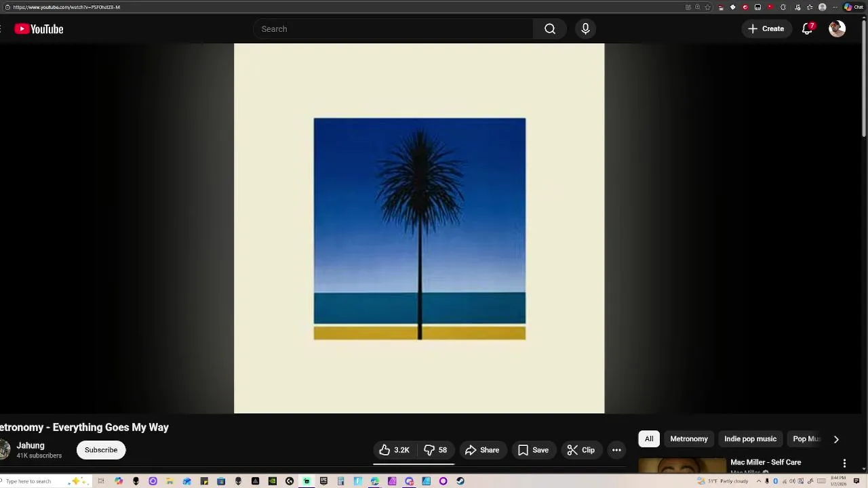
Task: Open the YouTube account avatar menu
Action: click(x=837, y=28)
